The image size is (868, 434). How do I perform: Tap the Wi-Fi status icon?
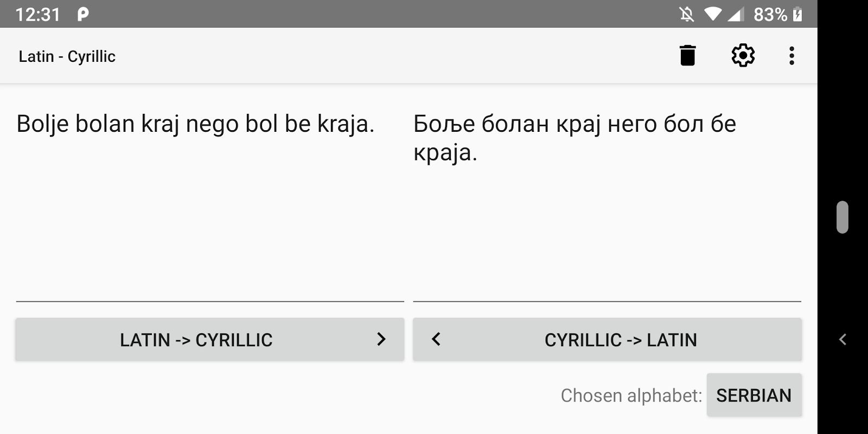pyautogui.click(x=712, y=14)
